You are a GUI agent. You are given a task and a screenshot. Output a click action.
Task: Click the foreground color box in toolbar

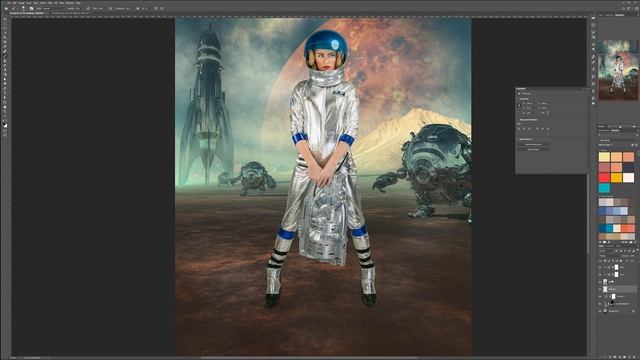pos(4,124)
